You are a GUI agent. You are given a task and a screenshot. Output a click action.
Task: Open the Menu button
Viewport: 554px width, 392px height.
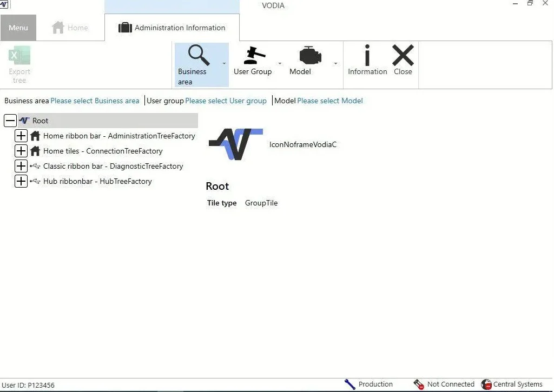pyautogui.click(x=18, y=28)
